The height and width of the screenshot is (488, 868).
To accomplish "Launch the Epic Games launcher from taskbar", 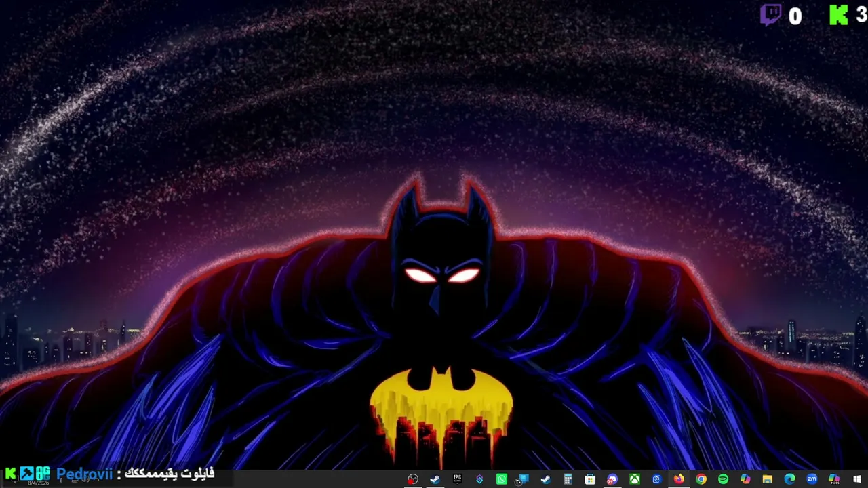I will coord(457,479).
